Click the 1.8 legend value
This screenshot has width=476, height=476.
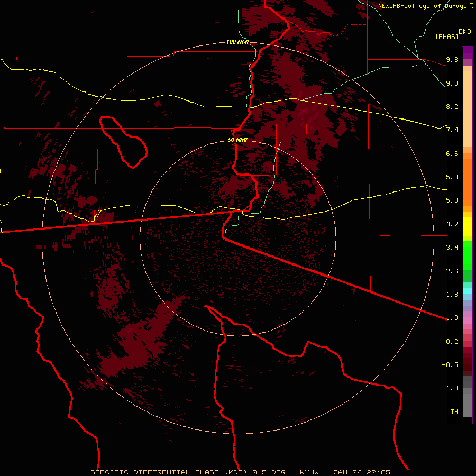click(x=452, y=295)
